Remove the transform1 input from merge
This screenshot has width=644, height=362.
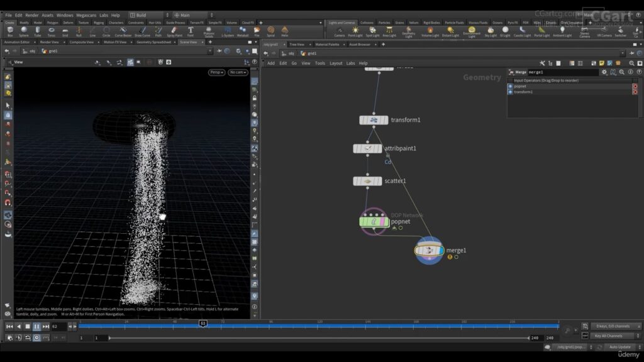635,92
